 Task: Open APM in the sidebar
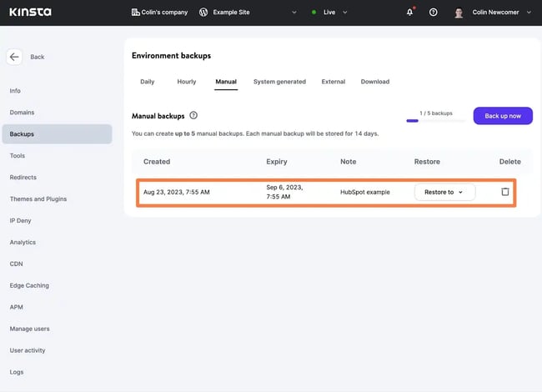click(16, 307)
